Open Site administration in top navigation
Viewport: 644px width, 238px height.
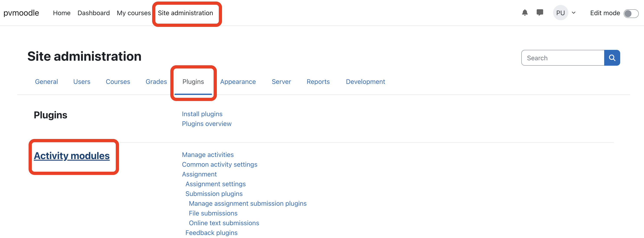(185, 13)
